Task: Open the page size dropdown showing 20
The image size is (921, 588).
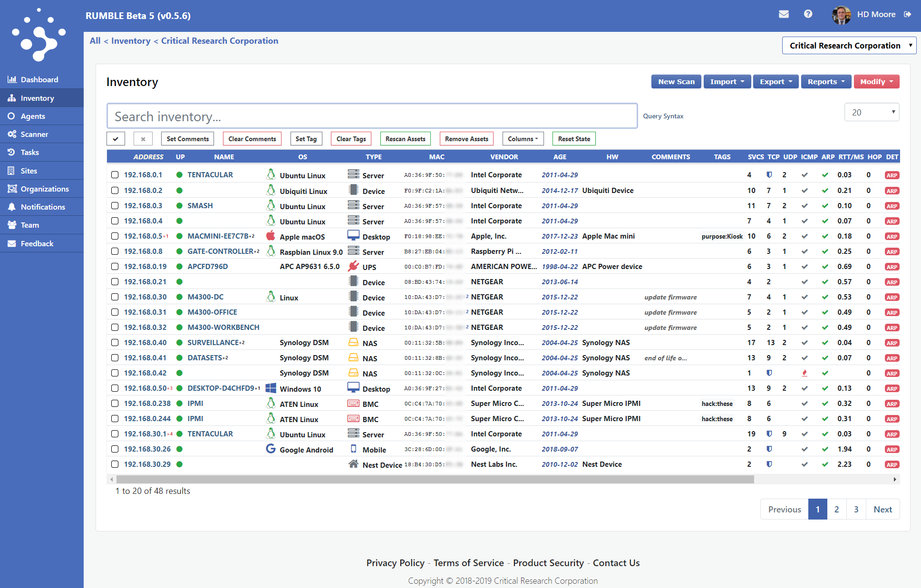Action: coord(872,113)
